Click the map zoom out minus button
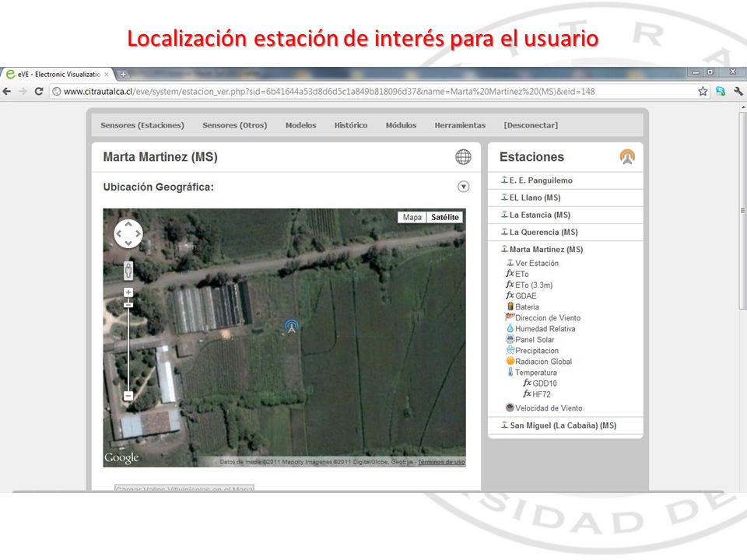The width and height of the screenshot is (747, 560). 128,396
